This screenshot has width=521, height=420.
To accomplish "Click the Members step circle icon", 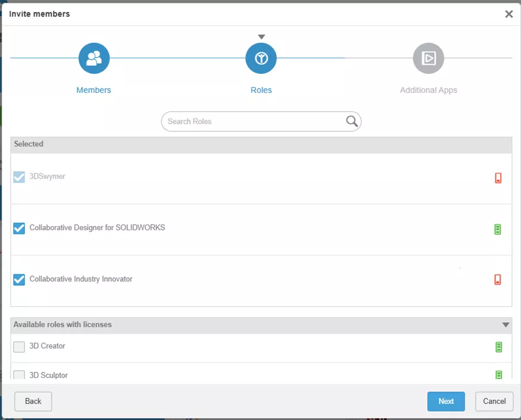I will click(x=94, y=58).
